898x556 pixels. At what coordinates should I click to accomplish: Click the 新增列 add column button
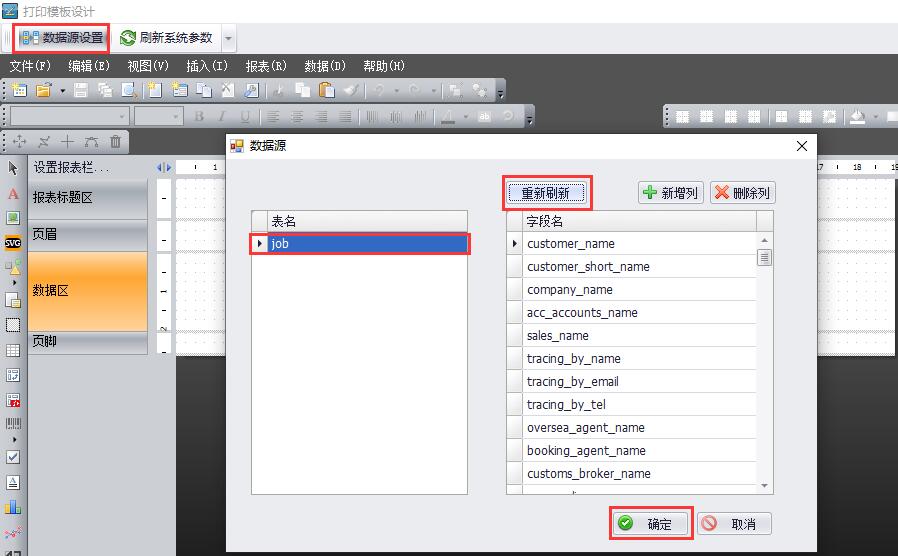pos(671,193)
